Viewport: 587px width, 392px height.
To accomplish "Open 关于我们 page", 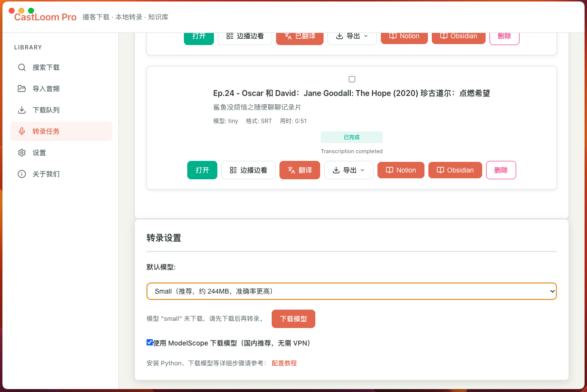I will [61, 174].
